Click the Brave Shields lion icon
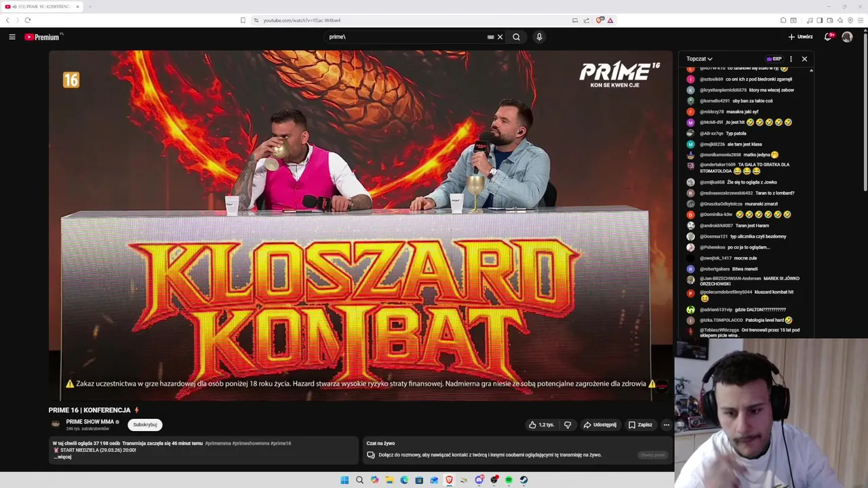The width and height of the screenshot is (868, 488). pyautogui.click(x=599, y=20)
